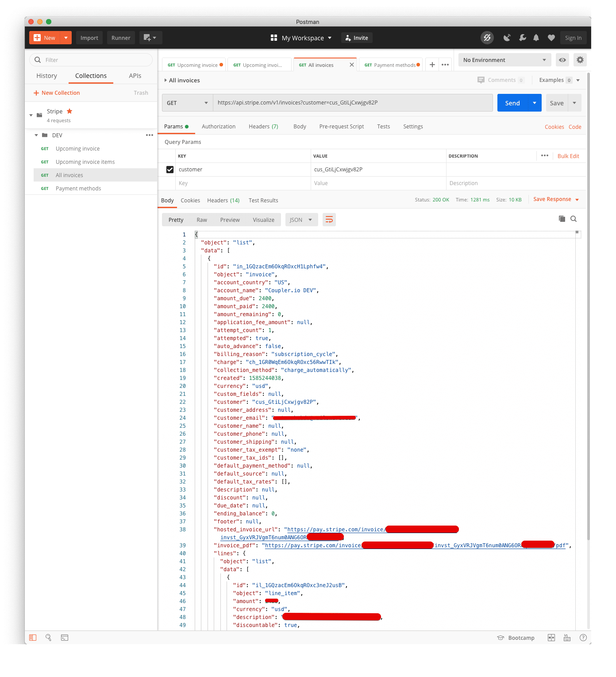Open the Examples dropdown
This screenshot has height=677, width=616.
click(559, 80)
